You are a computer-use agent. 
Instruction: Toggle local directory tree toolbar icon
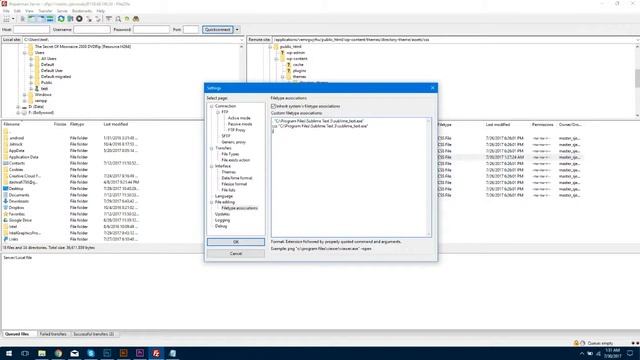click(32, 19)
